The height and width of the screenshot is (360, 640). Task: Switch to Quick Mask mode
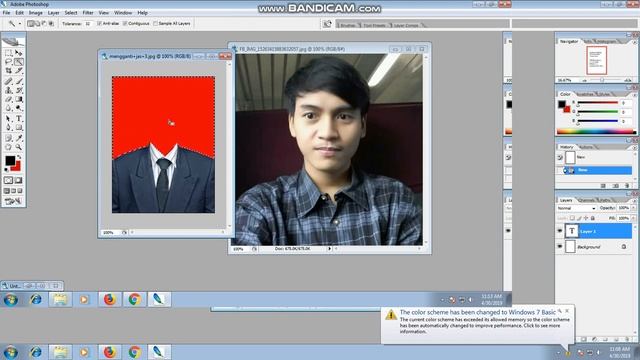pyautogui.click(x=19, y=180)
